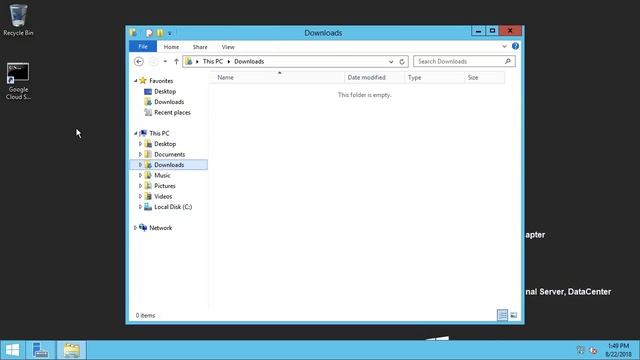
Task: Click the Properties quick access icon
Action: point(149,33)
